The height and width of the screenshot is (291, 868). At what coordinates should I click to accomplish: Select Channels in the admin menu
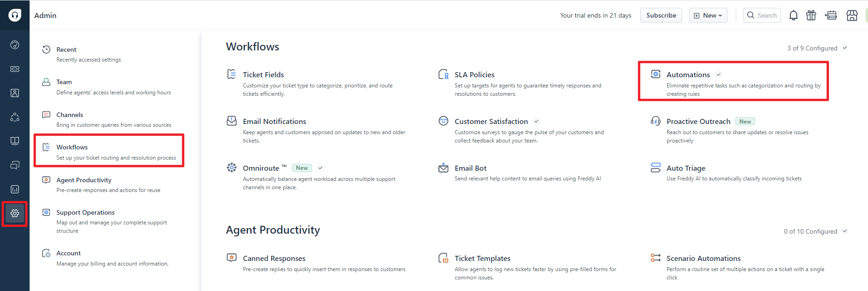pos(70,115)
